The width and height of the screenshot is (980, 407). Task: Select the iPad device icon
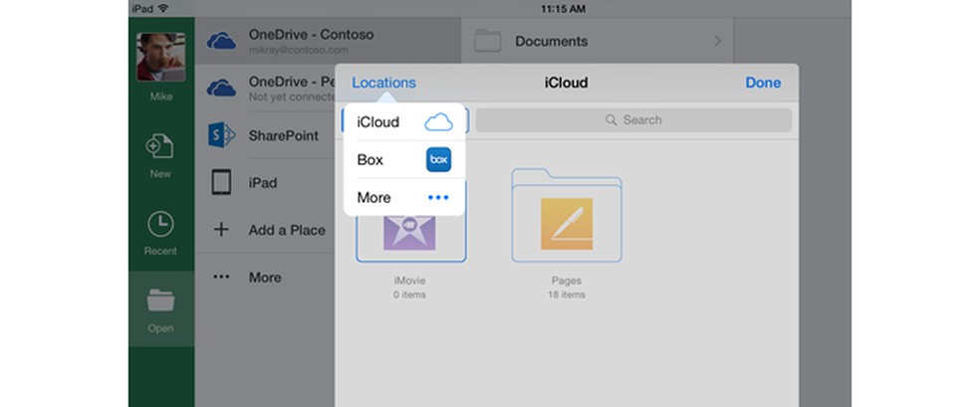pos(221,182)
